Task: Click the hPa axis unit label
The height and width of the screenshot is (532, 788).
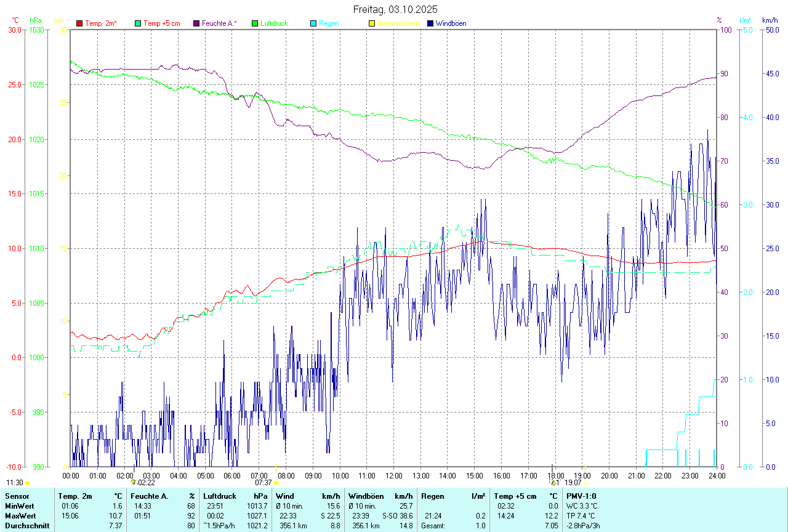Action: pyautogui.click(x=35, y=20)
